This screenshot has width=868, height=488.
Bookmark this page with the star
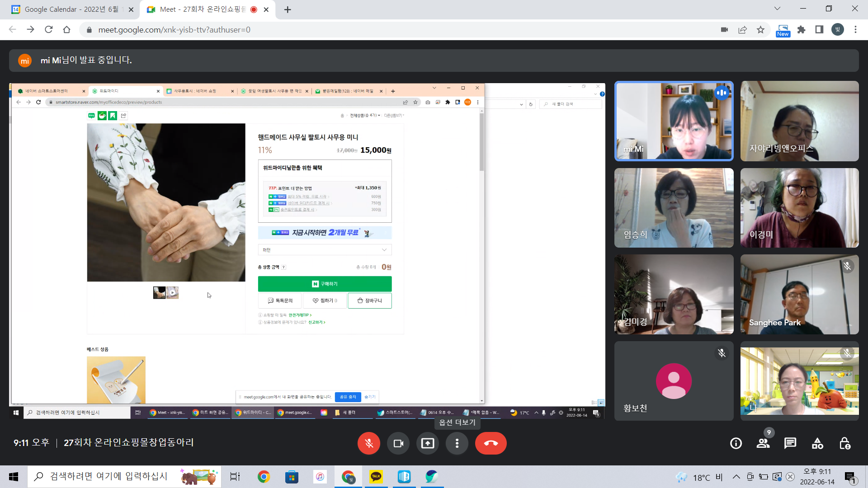click(x=760, y=30)
